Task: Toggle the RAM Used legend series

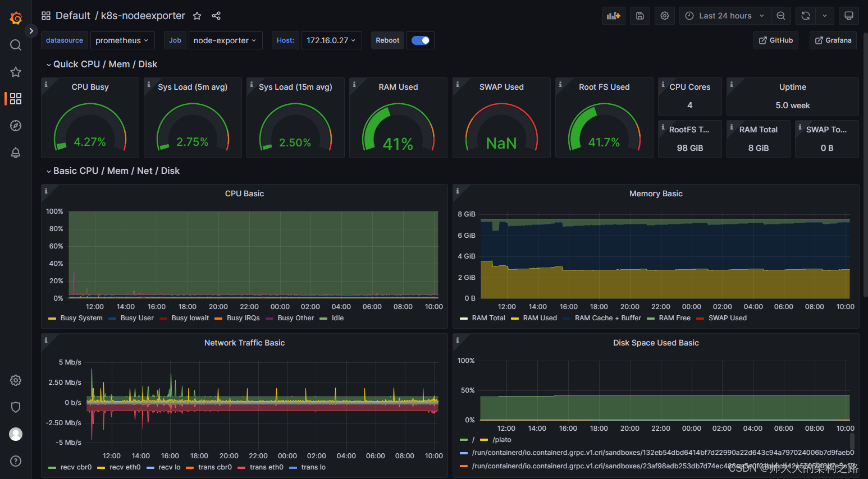Action: click(540, 318)
